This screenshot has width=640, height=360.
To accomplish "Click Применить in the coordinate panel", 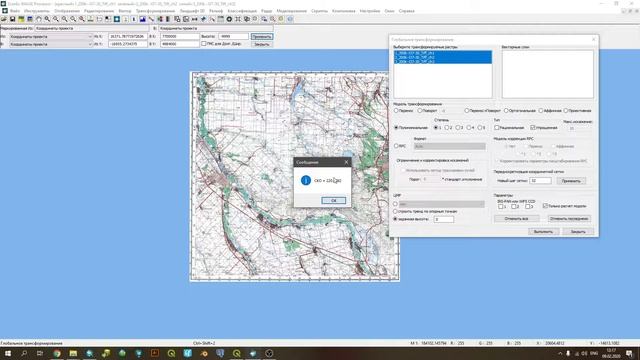I will 262,37.
